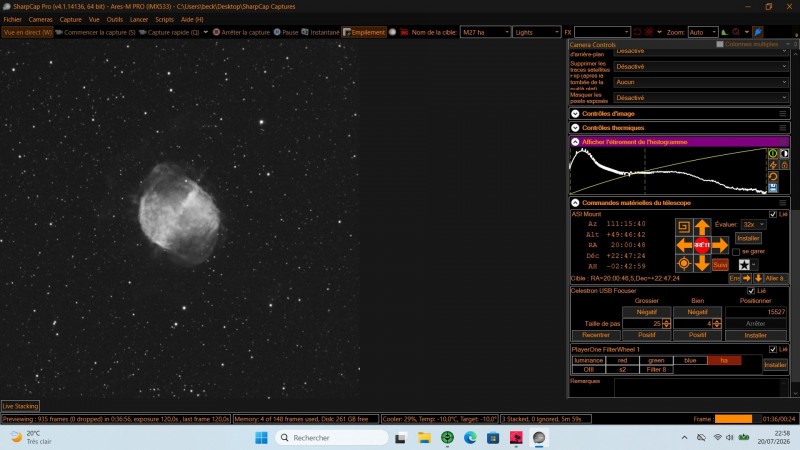Open the Aide (H) menu
Viewport: 800px width, 450px height.
(192, 19)
